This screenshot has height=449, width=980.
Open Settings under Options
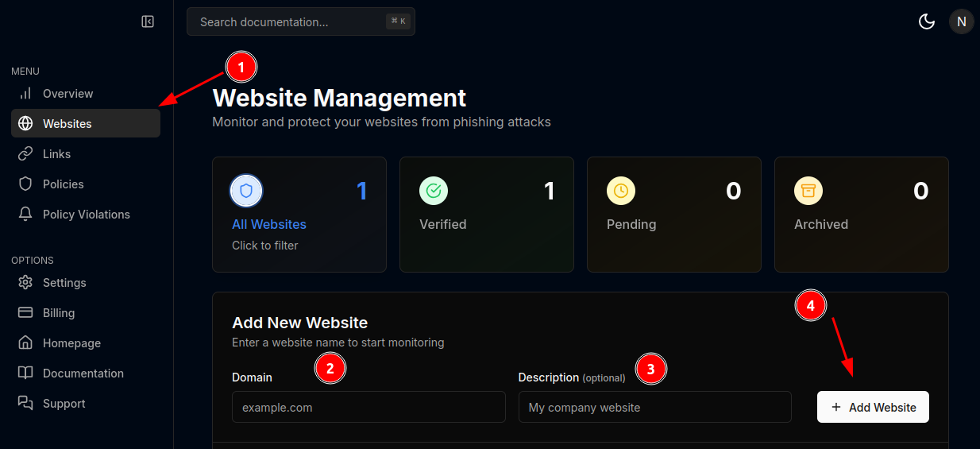86,283
